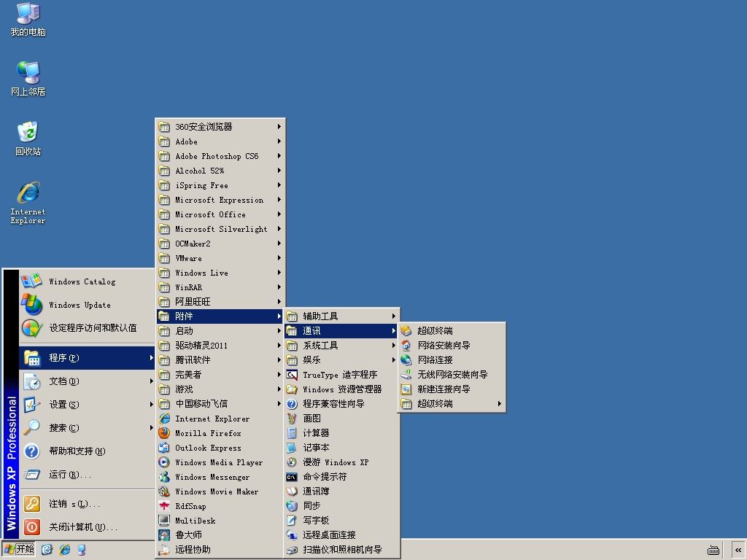Screen dimensions: 747x560
Task: Open 通讯簿 address book
Action: [x=341, y=491]
